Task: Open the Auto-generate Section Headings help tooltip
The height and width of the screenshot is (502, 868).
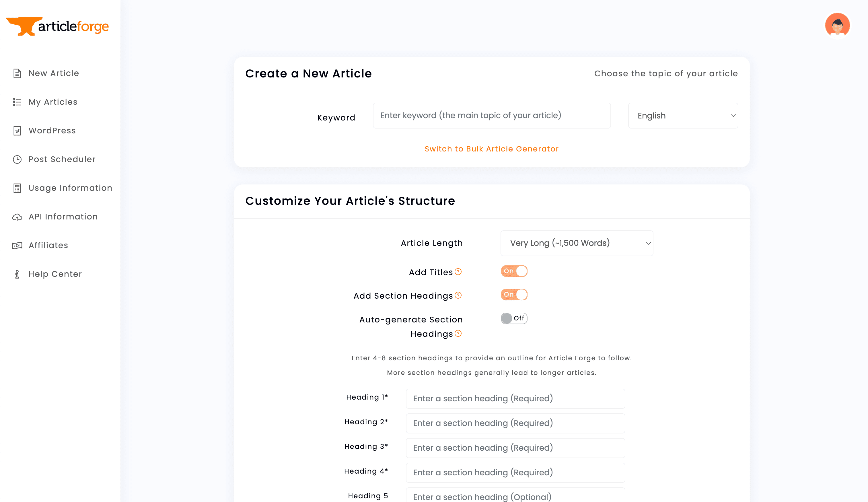Action: click(x=458, y=334)
